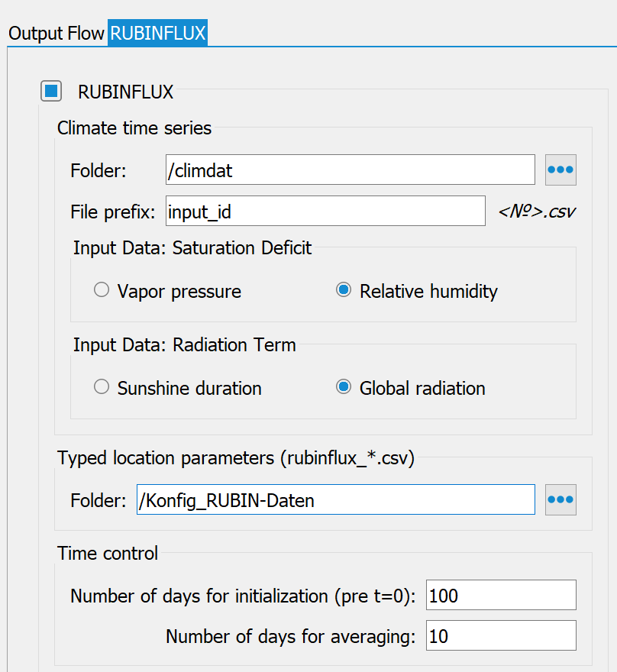
Task: Click the /Konfig_RUBIN-Daten folder field
Action: click(335, 499)
